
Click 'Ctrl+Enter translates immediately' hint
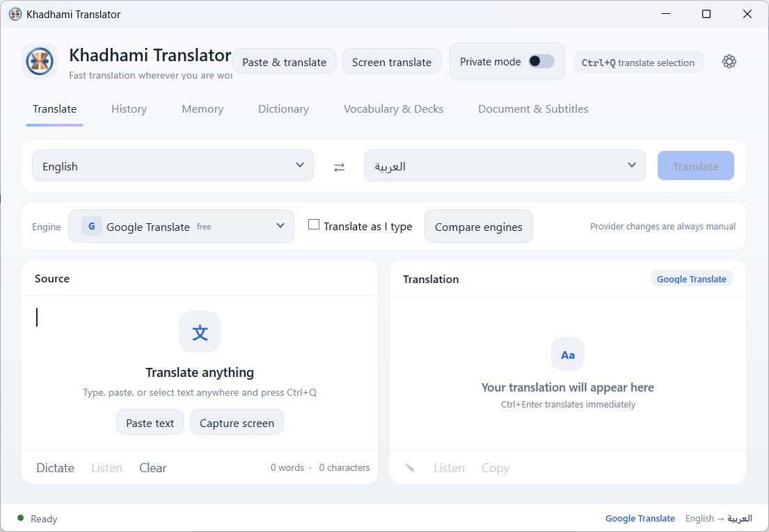pyautogui.click(x=567, y=404)
